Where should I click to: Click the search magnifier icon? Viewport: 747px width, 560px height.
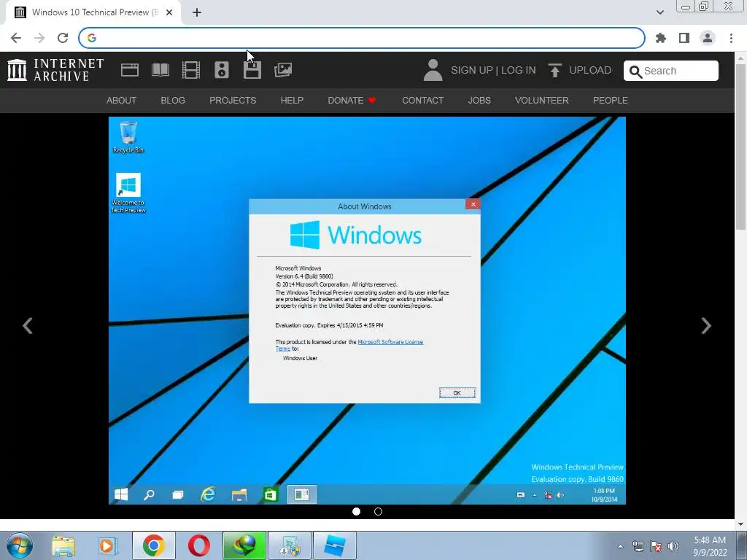click(x=635, y=71)
